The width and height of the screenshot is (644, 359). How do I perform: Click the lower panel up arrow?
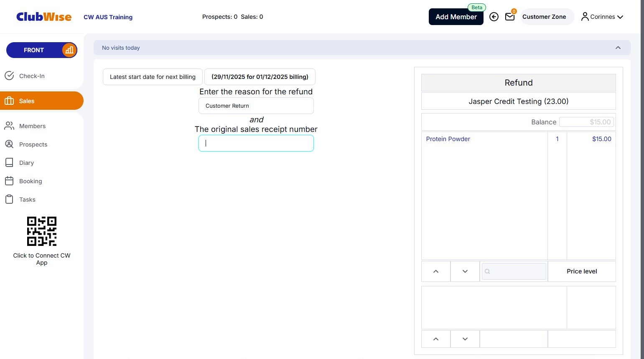[436, 339]
